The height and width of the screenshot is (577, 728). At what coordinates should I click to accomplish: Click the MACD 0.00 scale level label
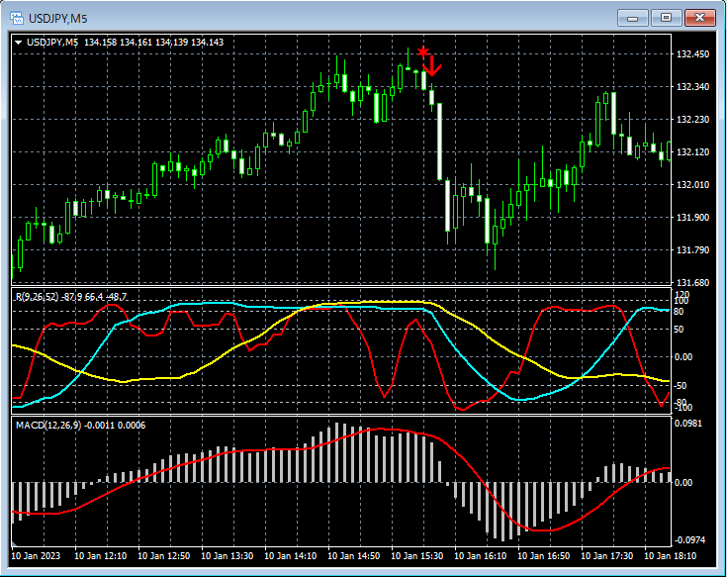point(683,483)
